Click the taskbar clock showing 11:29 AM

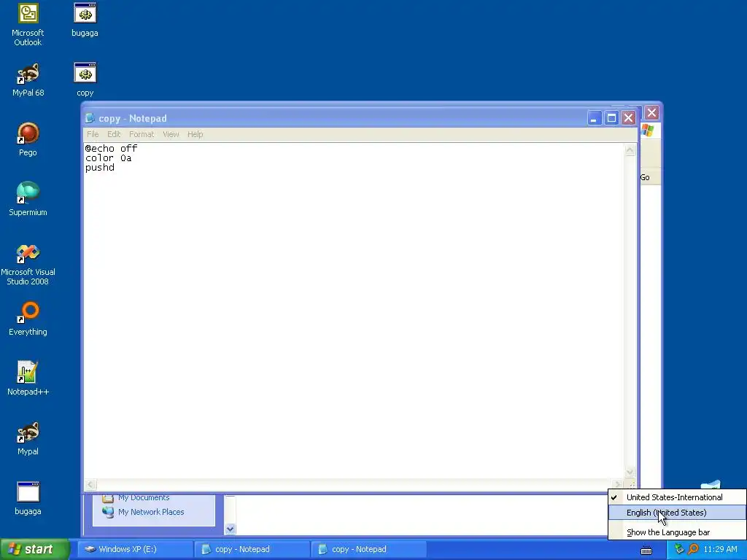tap(720, 550)
